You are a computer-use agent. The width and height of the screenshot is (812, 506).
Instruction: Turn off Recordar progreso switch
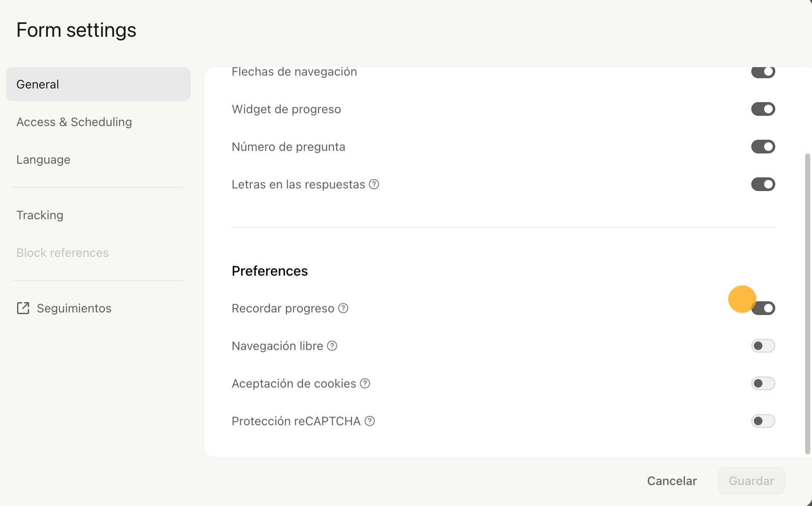tap(764, 308)
